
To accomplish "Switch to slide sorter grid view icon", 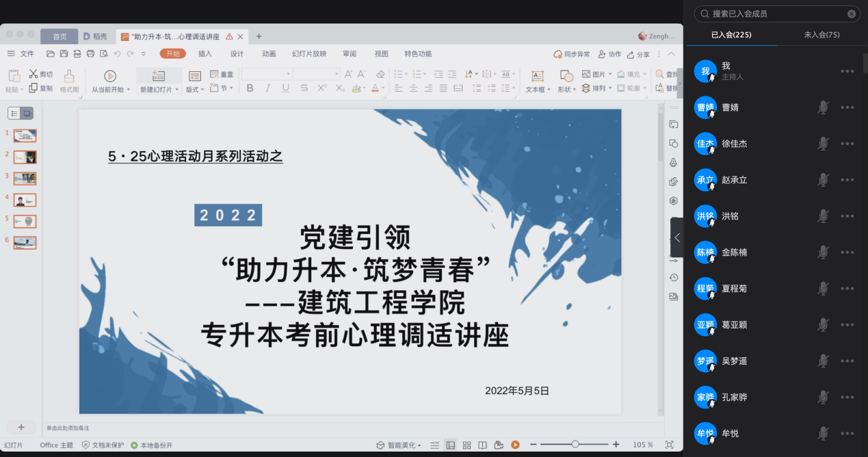I will coord(466,445).
